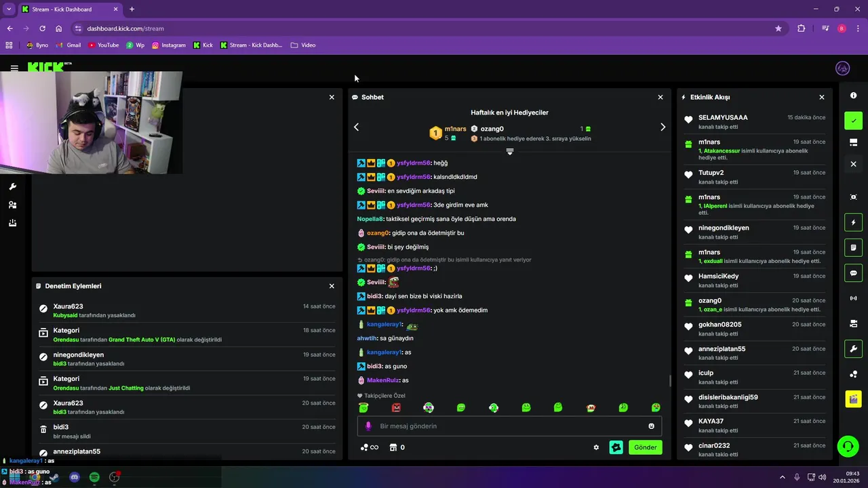Click the info icon in right sidebar

(x=854, y=96)
